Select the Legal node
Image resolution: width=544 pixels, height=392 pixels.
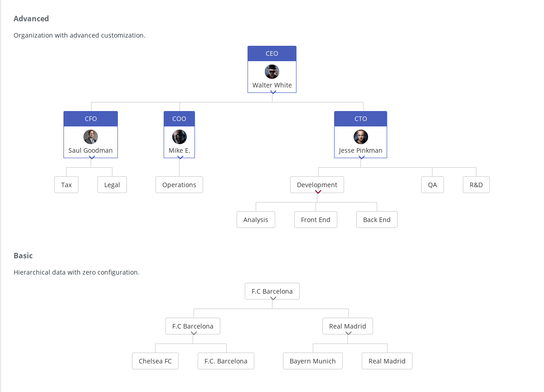(x=112, y=184)
